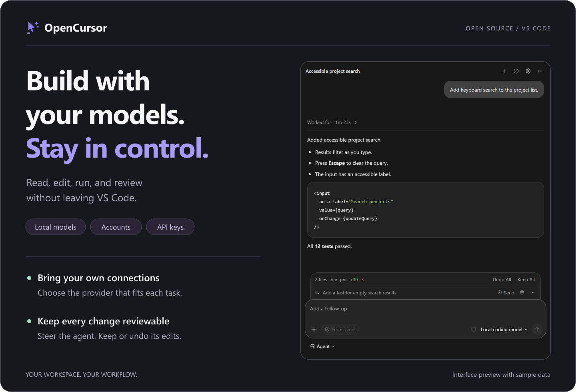576x392 pixels.
Task: Open chat history with the clock icon
Action: click(x=516, y=71)
